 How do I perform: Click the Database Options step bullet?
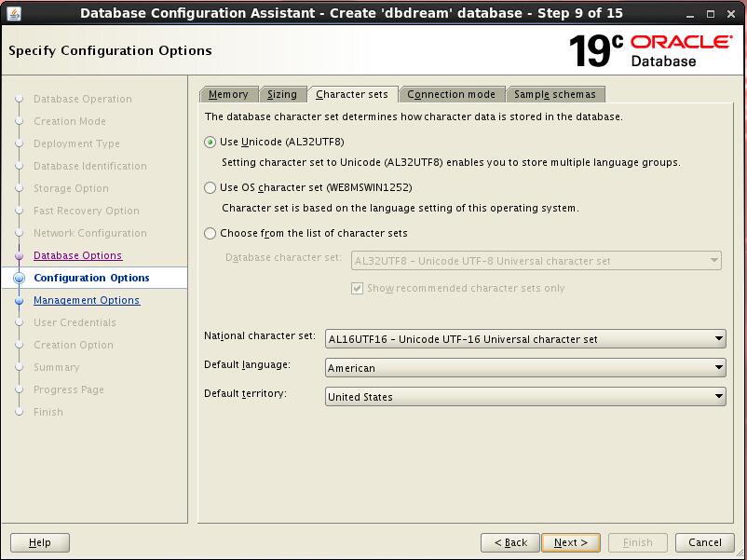[19, 255]
